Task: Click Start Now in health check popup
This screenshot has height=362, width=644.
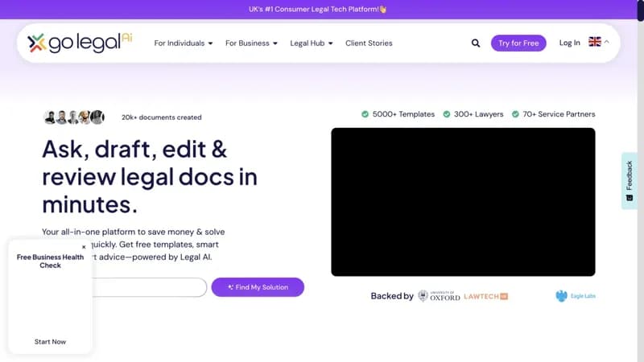Action: [50, 341]
